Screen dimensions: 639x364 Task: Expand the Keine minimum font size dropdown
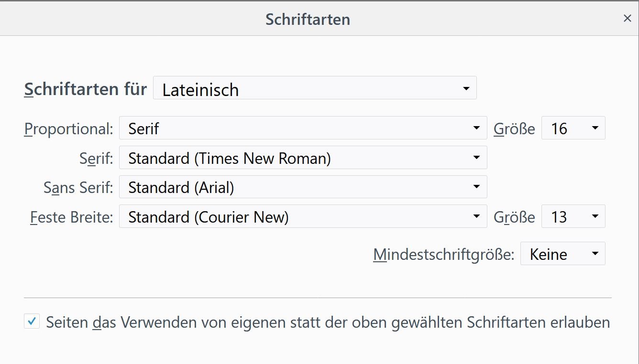point(562,254)
